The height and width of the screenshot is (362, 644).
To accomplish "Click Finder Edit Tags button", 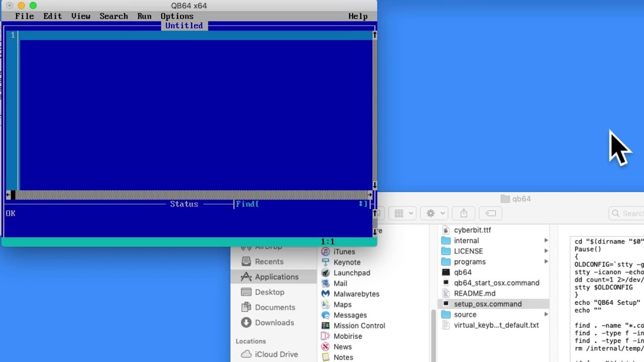I will click(x=491, y=213).
